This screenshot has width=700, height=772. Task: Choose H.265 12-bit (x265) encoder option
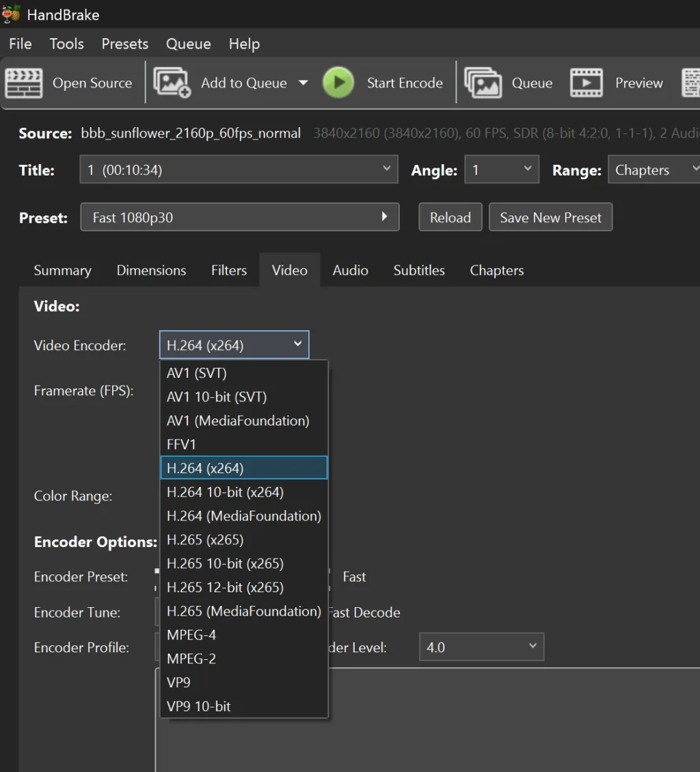click(x=244, y=587)
